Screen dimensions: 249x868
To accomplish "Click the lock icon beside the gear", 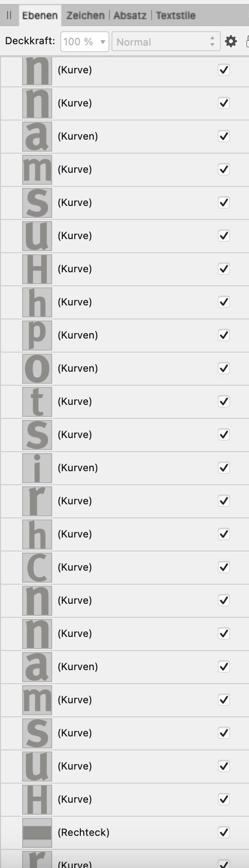I will point(247,41).
